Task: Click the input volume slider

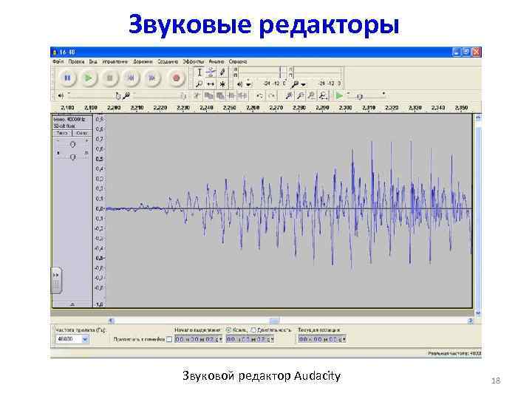Action: point(160,96)
